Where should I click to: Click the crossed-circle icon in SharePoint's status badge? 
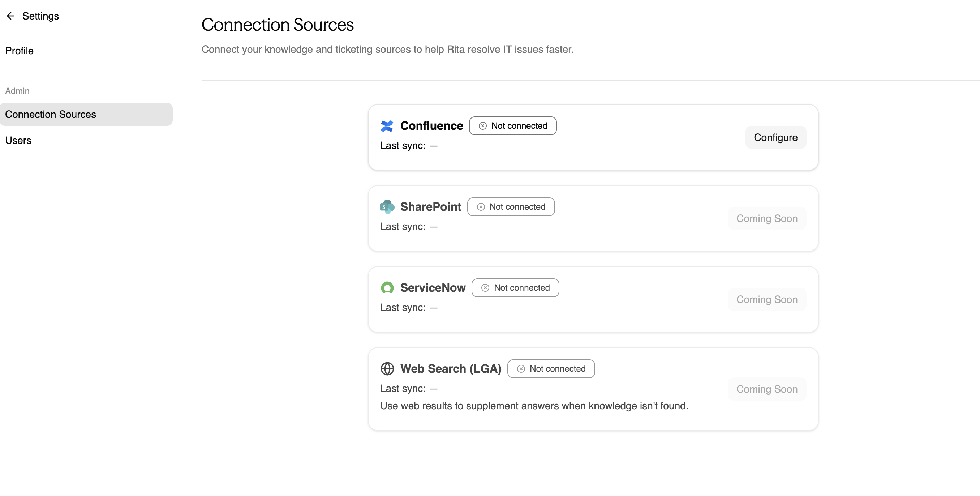click(x=481, y=207)
